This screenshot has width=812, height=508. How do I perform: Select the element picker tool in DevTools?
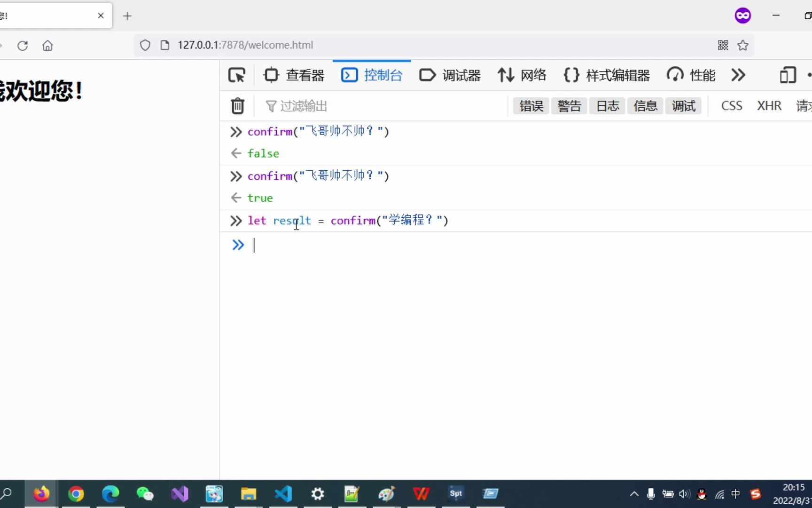(x=237, y=75)
